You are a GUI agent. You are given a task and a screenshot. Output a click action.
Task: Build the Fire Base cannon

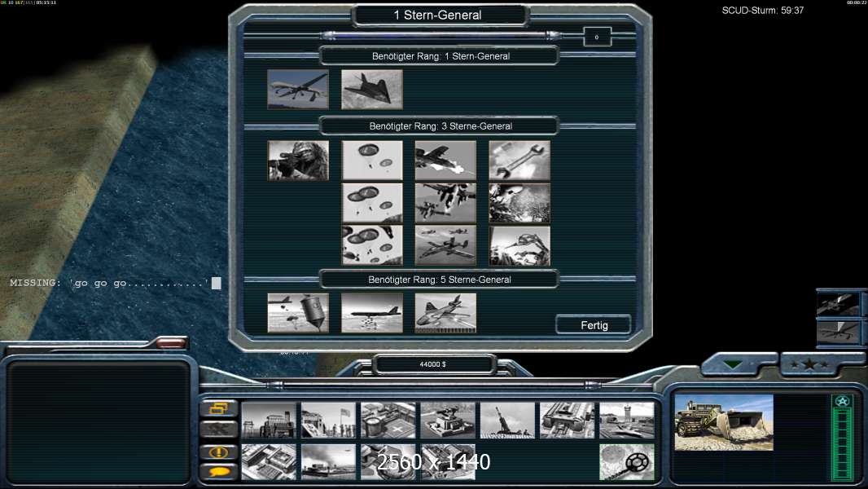pyautogui.click(x=507, y=421)
